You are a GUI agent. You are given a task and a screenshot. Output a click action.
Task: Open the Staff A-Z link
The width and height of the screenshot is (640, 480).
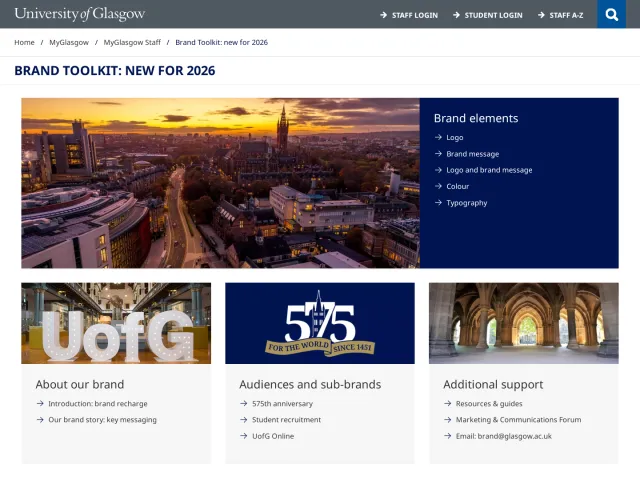(x=566, y=15)
